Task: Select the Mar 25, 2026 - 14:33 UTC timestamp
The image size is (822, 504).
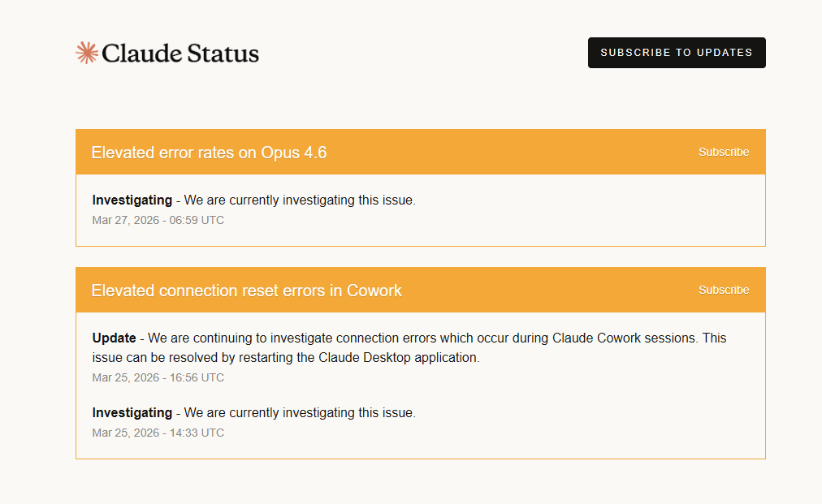Action: [158, 433]
